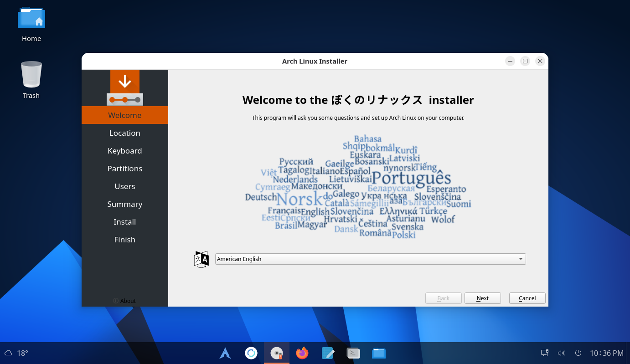630x364 pixels.
Task: Open the text editor in taskbar
Action: [x=328, y=353]
